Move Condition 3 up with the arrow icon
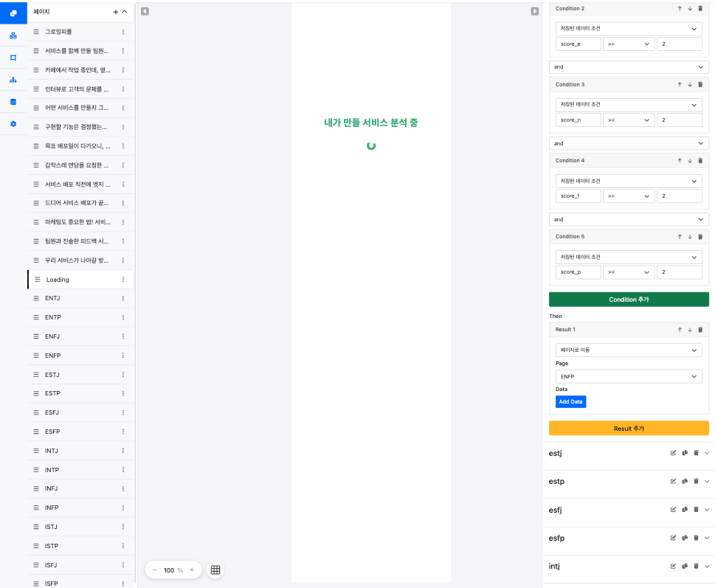This screenshot has height=588, width=715. (679, 84)
